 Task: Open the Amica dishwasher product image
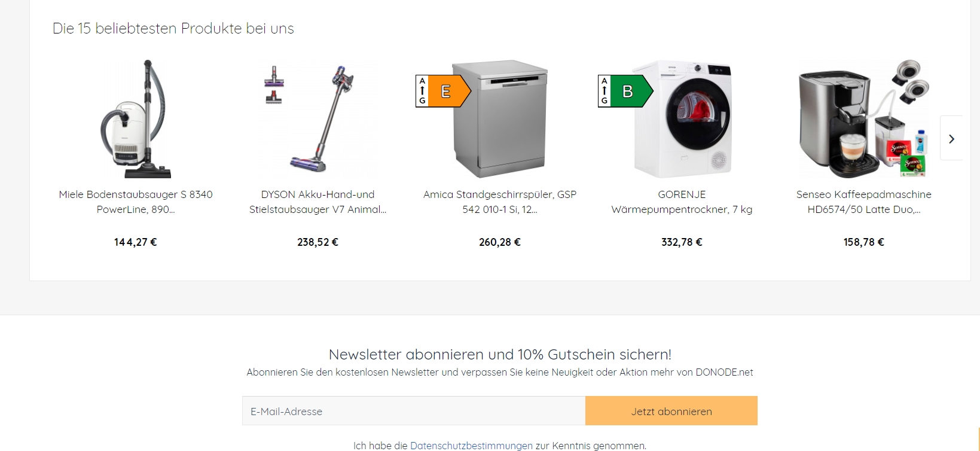pos(500,118)
